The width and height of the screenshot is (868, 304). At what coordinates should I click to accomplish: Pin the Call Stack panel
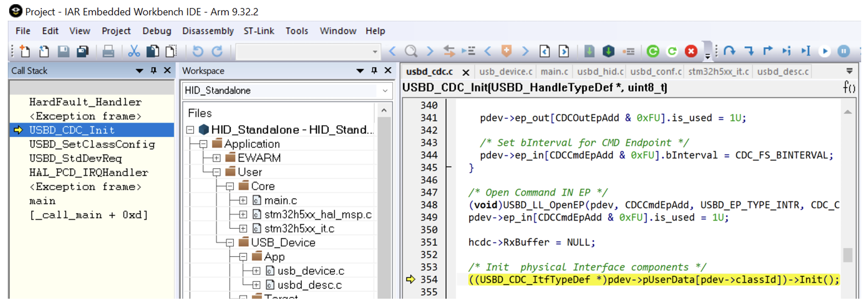point(154,70)
